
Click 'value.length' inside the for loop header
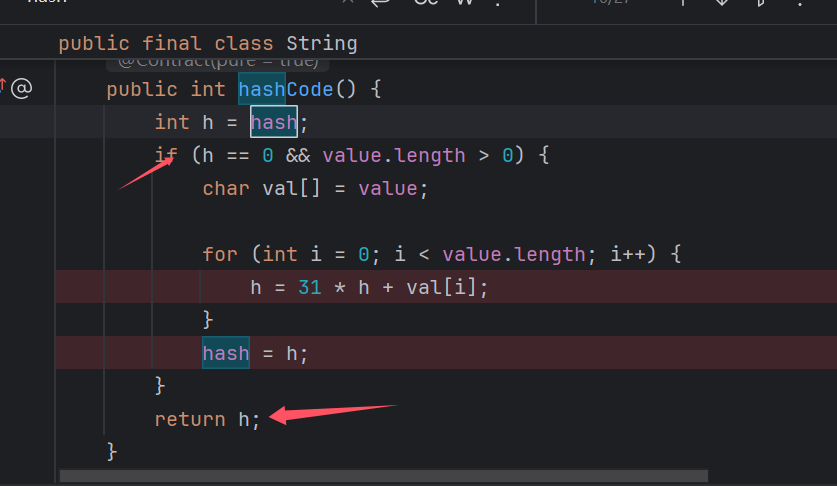click(514, 254)
